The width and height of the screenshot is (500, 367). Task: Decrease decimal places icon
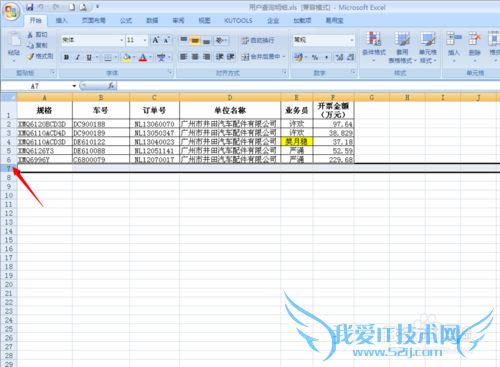(x=350, y=57)
